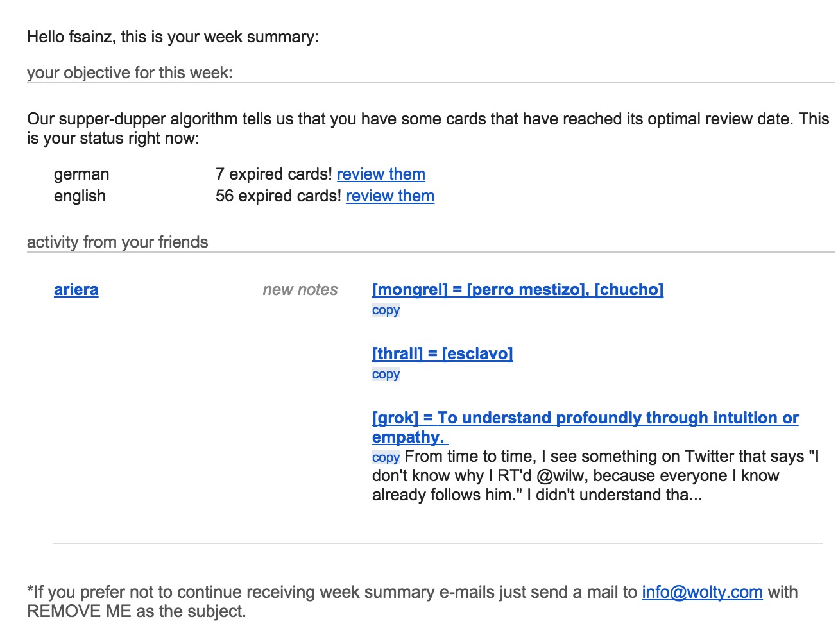Open the [thrall] = [esclavo] note

point(443,354)
